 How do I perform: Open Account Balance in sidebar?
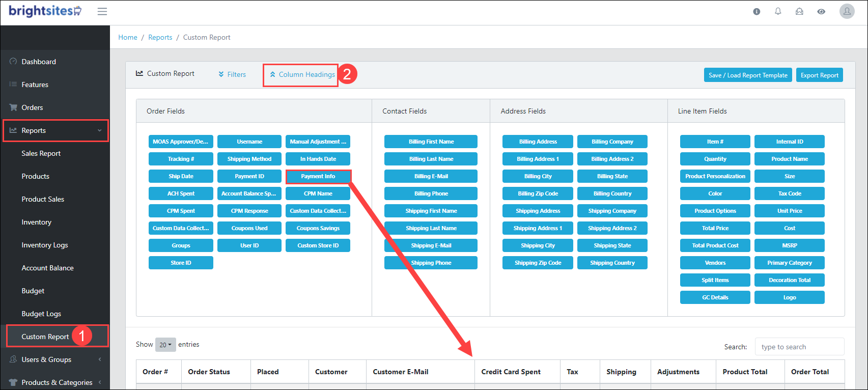pos(47,268)
